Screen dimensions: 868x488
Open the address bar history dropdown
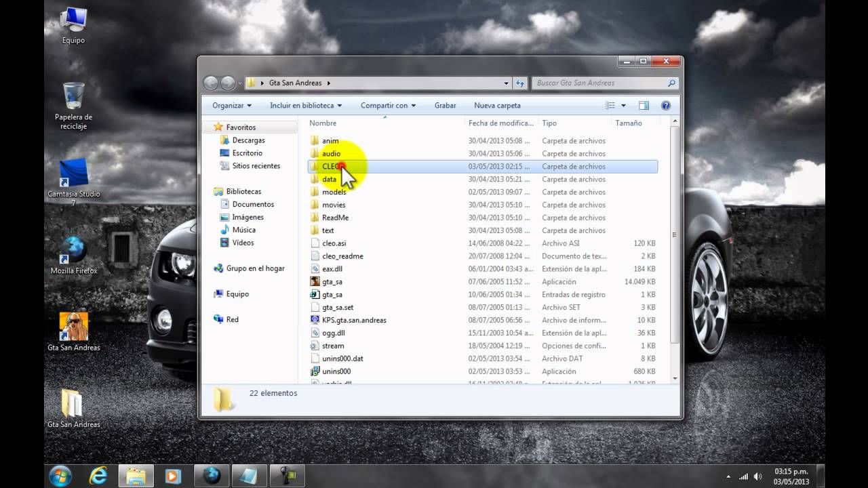point(506,83)
